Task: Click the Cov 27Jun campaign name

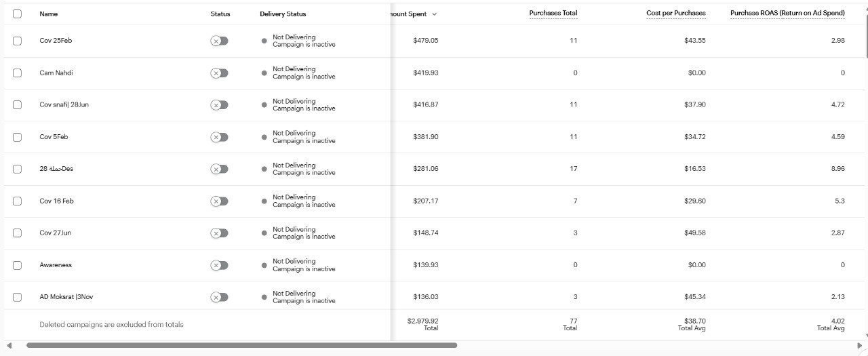Action: pyautogui.click(x=55, y=233)
